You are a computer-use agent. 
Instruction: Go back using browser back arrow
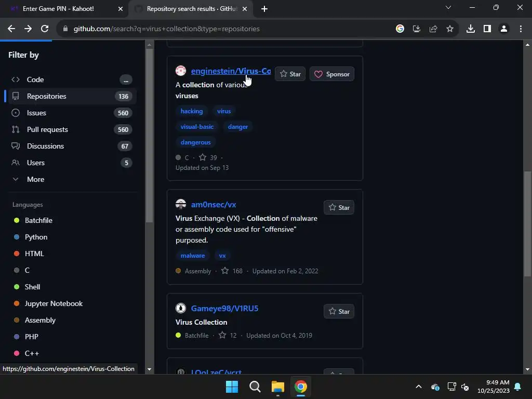click(x=11, y=29)
